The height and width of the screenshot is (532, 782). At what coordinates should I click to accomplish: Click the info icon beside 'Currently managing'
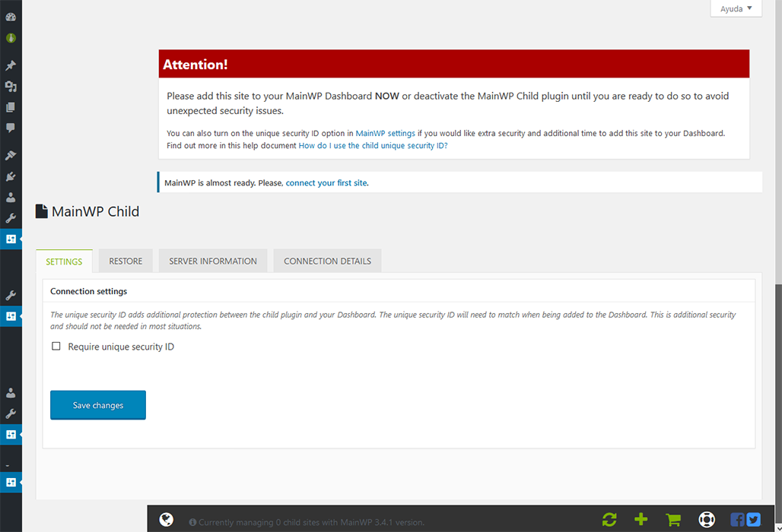(192, 523)
